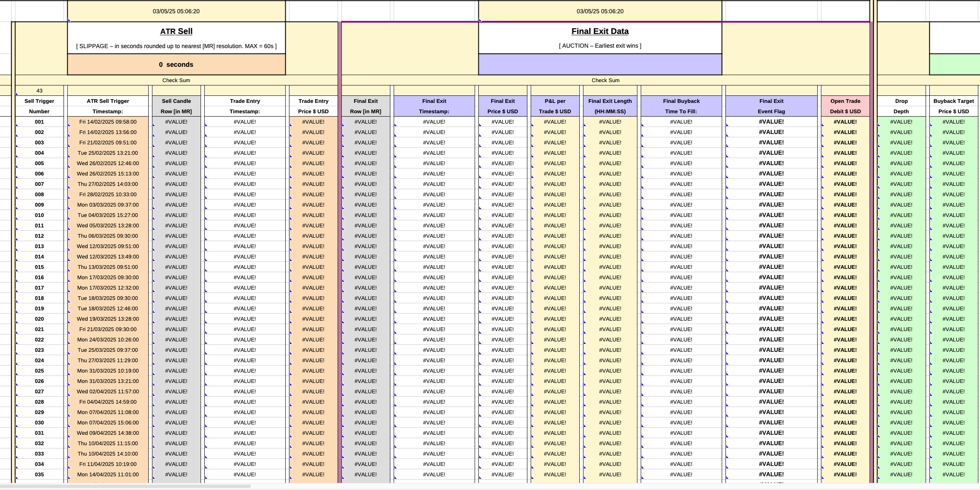980x490 pixels.
Task: Select timestamp Fri 11/04/2025 10:19:00
Action: coord(108,464)
